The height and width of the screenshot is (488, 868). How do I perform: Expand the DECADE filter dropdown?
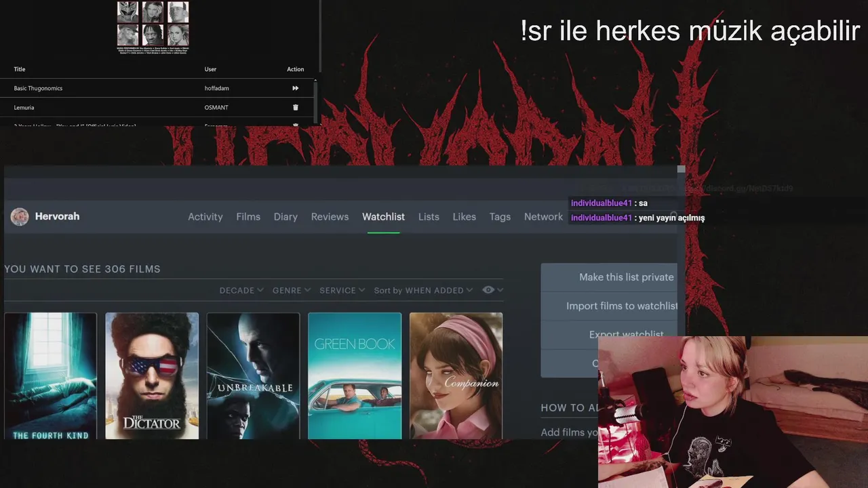pos(241,290)
